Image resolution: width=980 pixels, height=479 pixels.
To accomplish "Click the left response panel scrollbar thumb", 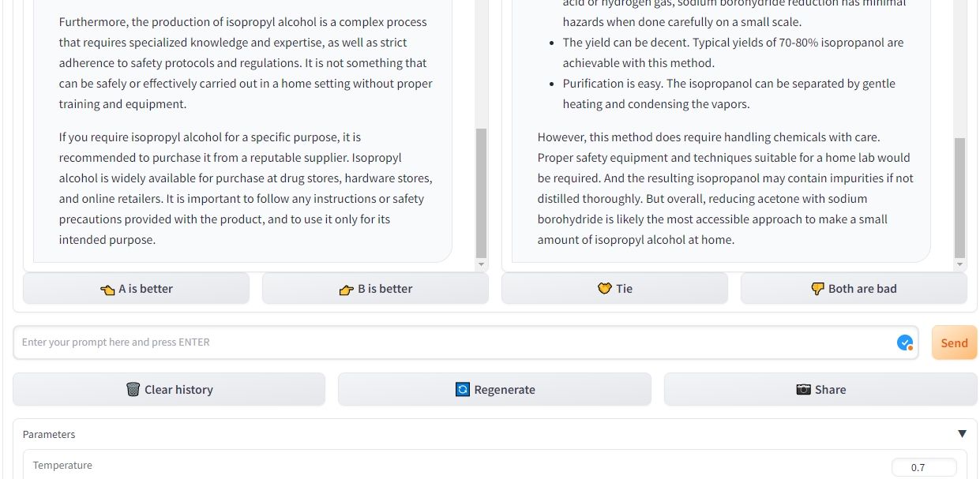I will tap(482, 193).
